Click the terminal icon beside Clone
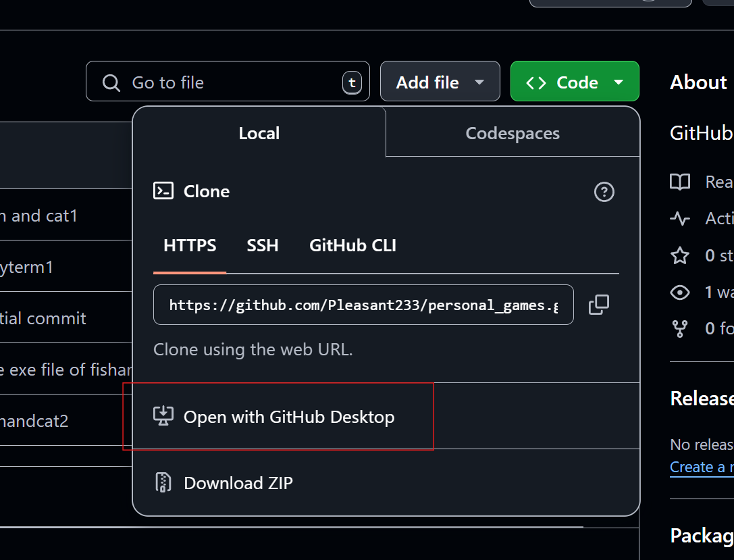 pyautogui.click(x=163, y=191)
